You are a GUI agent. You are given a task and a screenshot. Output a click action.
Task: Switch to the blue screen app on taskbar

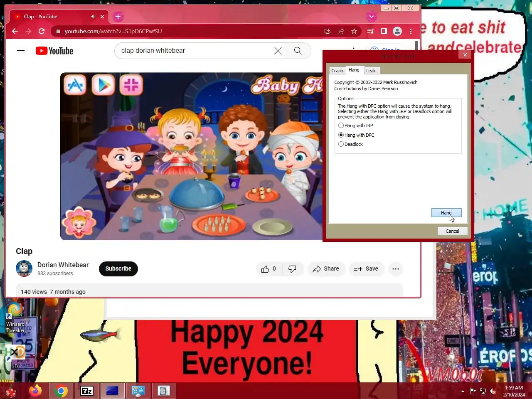point(112,391)
